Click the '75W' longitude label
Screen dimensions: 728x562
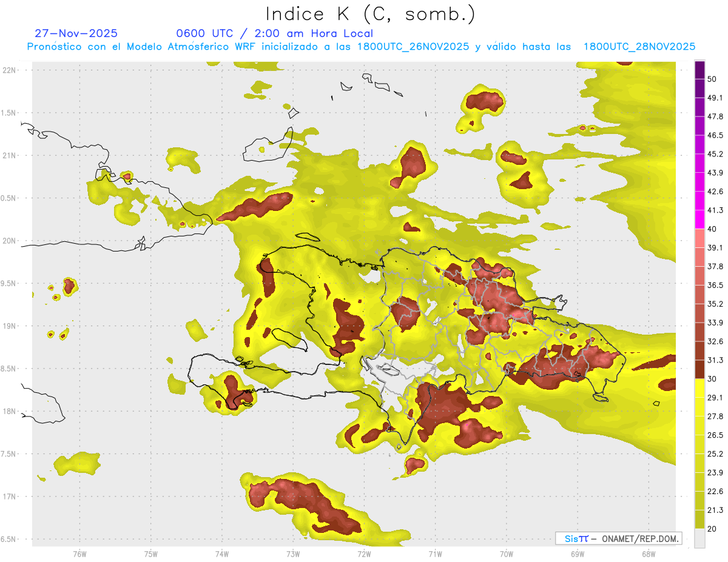[151, 554]
